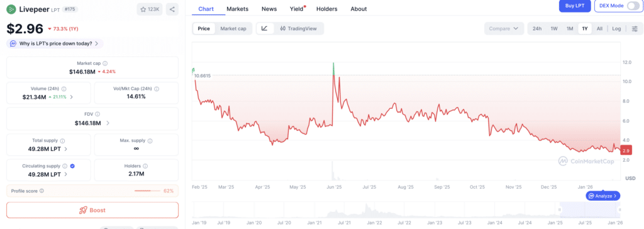Click Holders value 2.17M

(x=136, y=174)
